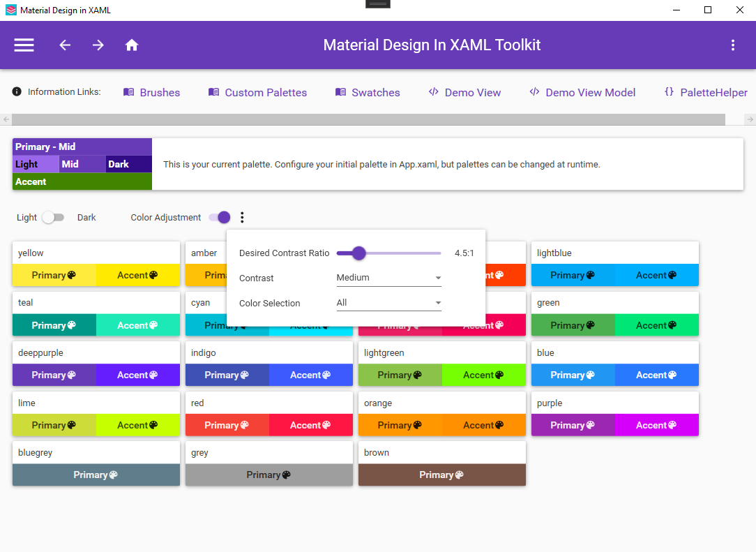
Task: Set red as Primary color
Action: click(x=227, y=425)
